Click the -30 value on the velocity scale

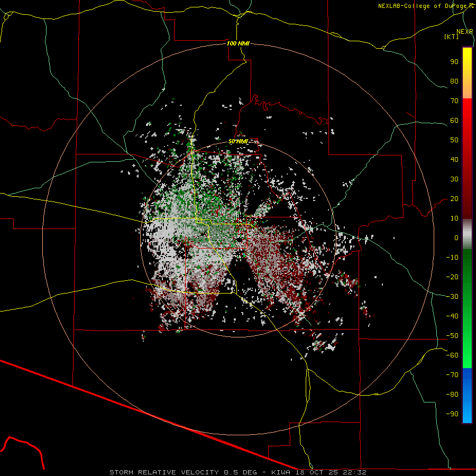point(452,297)
